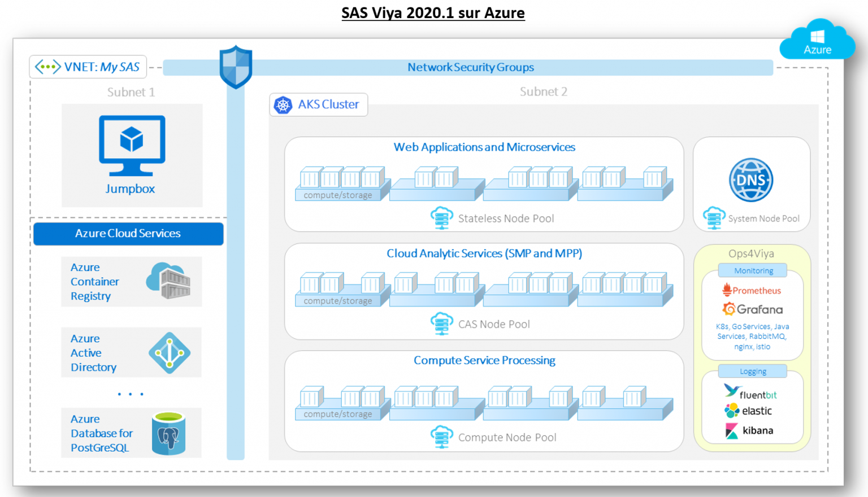Click the Azure Active Directory diamond icon

coord(171,352)
